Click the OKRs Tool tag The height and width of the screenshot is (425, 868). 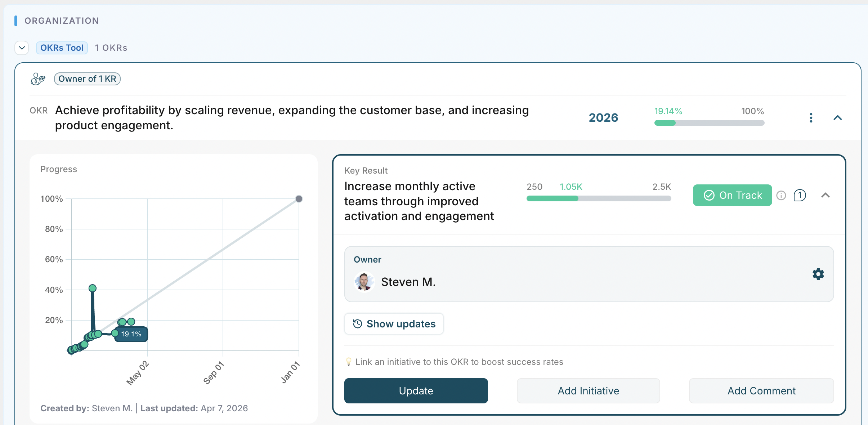pos(62,48)
